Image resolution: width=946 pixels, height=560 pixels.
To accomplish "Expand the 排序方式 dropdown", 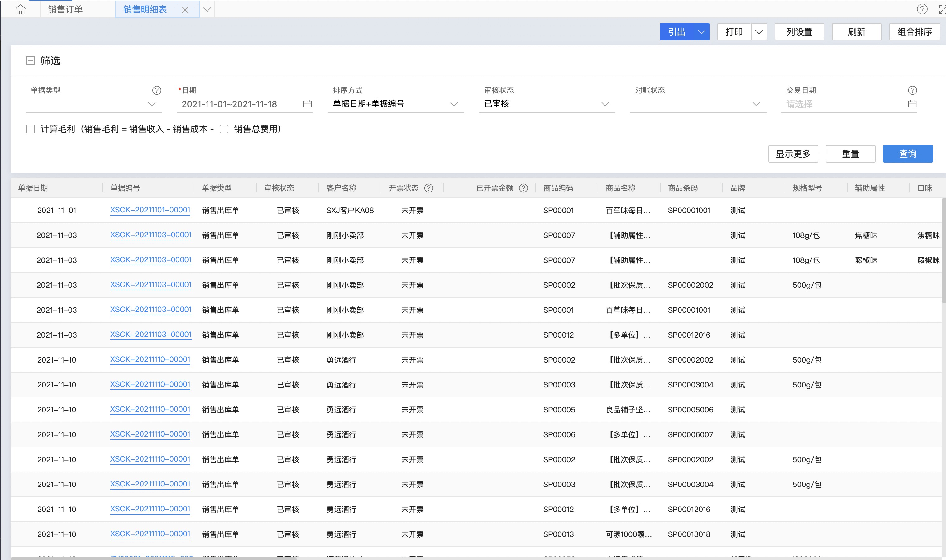I will coord(454,104).
